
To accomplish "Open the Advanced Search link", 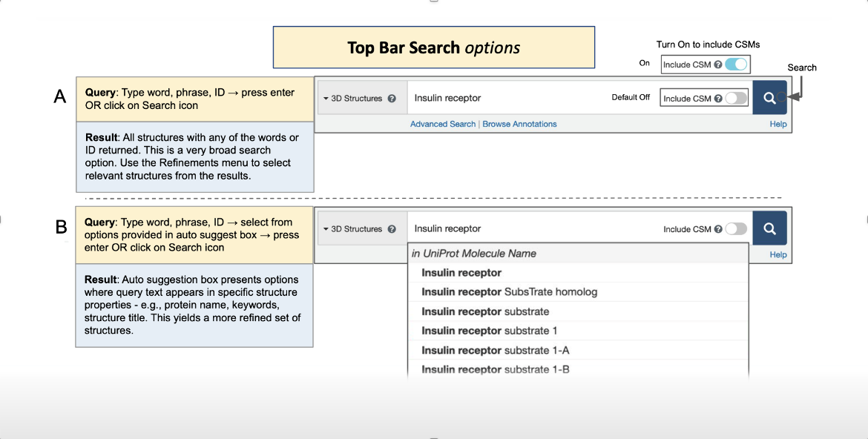I will (443, 124).
